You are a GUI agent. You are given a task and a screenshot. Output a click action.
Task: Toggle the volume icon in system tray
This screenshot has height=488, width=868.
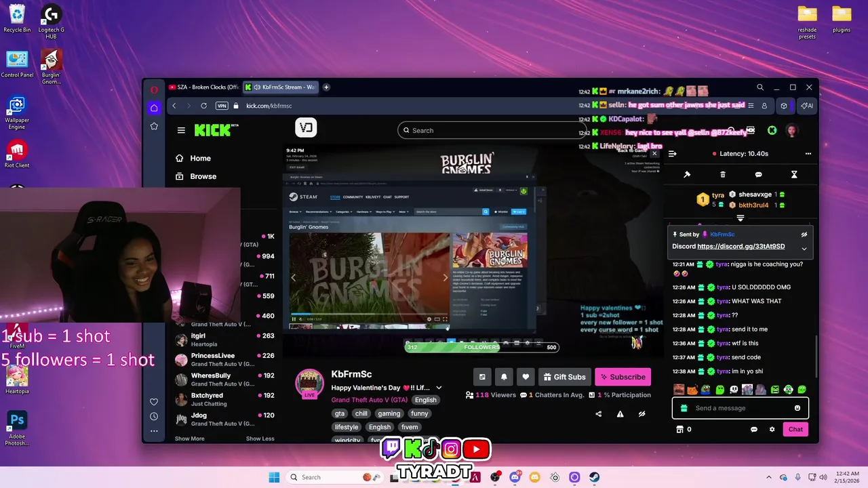[x=825, y=477]
